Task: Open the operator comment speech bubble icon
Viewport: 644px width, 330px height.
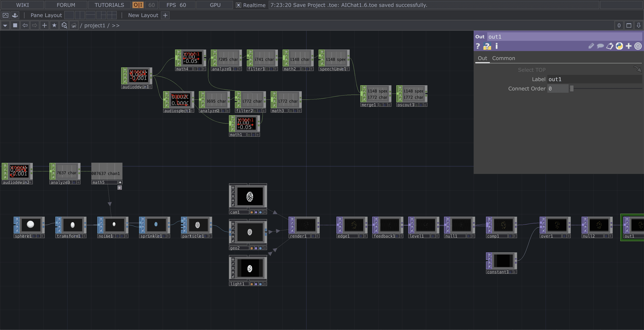Action: point(600,46)
